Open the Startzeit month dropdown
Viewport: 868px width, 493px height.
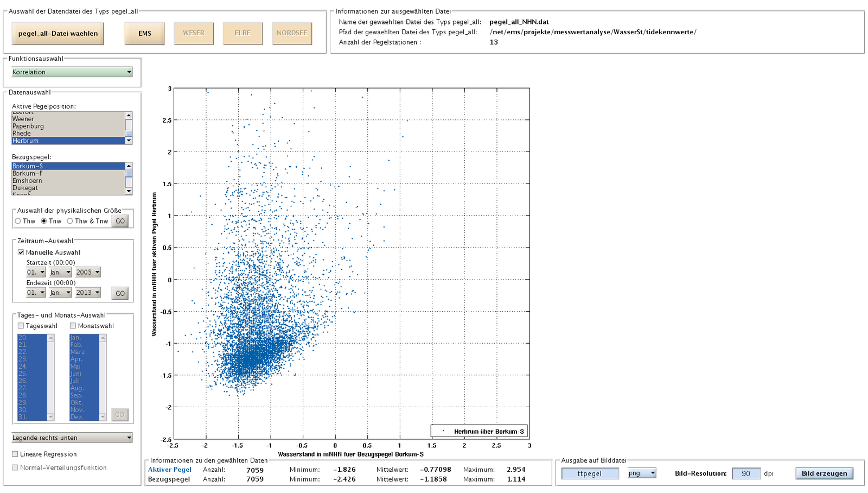tap(60, 272)
